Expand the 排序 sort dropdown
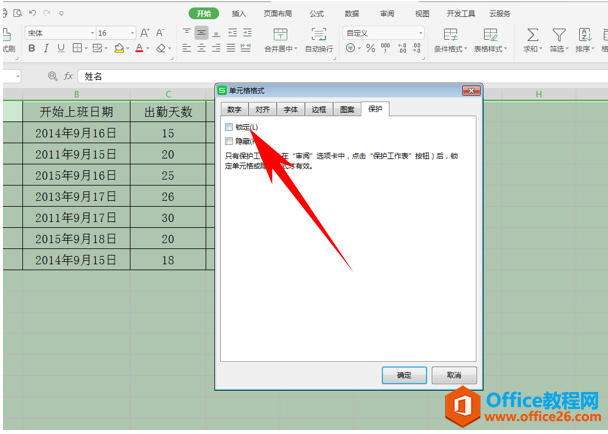The image size is (608, 434). pyautogui.click(x=593, y=49)
